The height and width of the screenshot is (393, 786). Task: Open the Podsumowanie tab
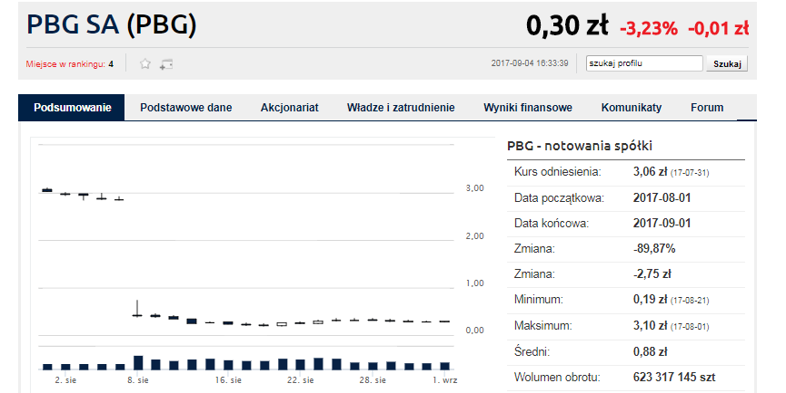72,107
